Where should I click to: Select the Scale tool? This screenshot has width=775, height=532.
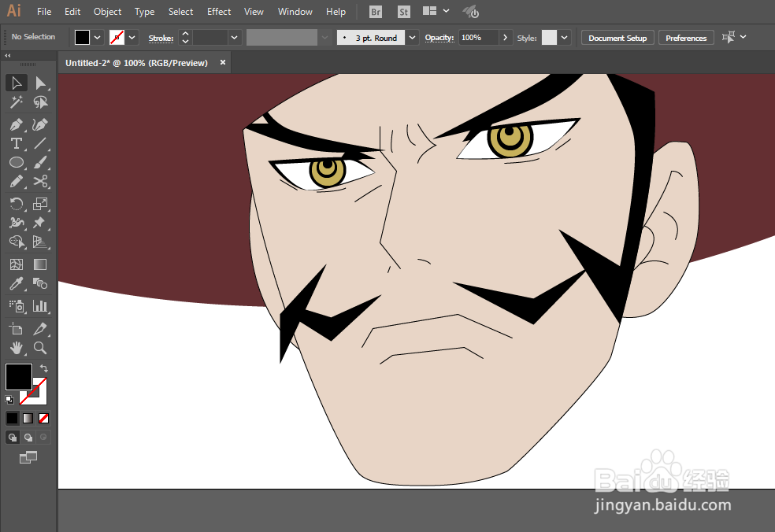[40, 204]
